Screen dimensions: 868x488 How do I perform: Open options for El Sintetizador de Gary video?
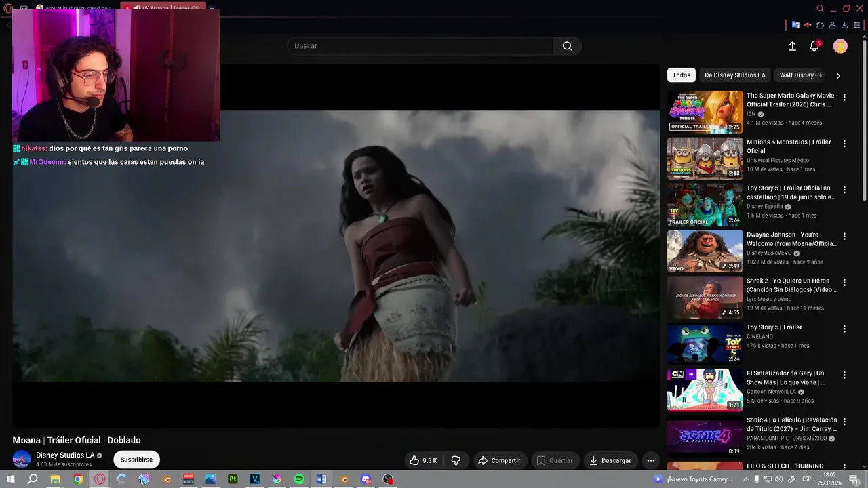pyautogui.click(x=844, y=375)
